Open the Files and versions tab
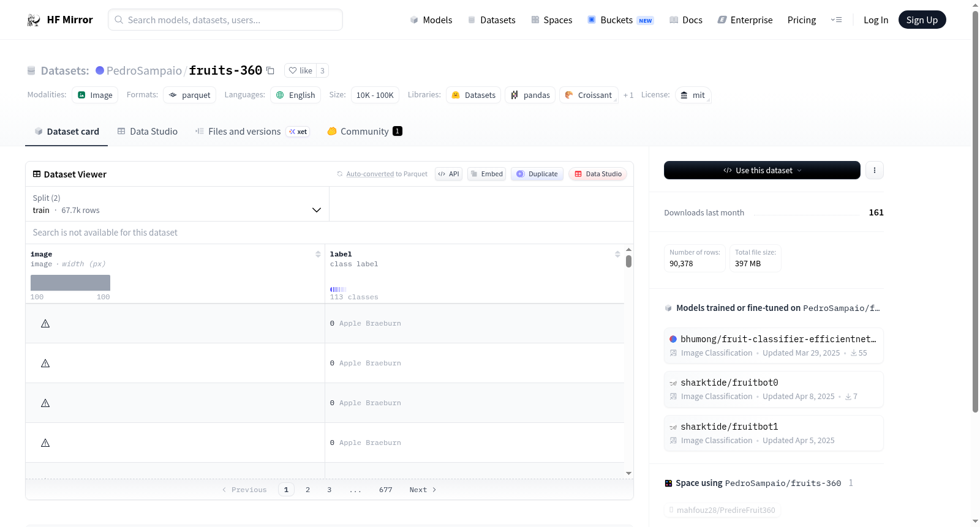Viewport: 980px width, 527px height. click(x=252, y=132)
